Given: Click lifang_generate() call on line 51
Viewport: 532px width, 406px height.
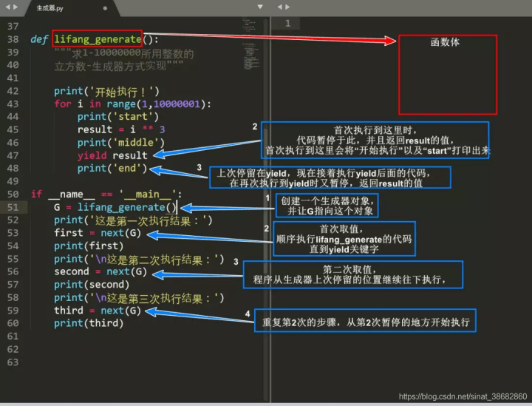Looking at the screenshot, I should pos(127,207).
